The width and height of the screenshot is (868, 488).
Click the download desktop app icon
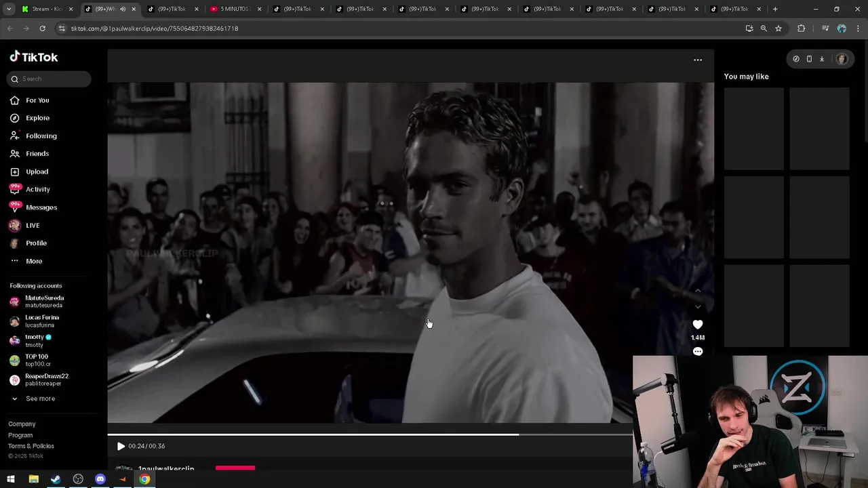coord(822,59)
